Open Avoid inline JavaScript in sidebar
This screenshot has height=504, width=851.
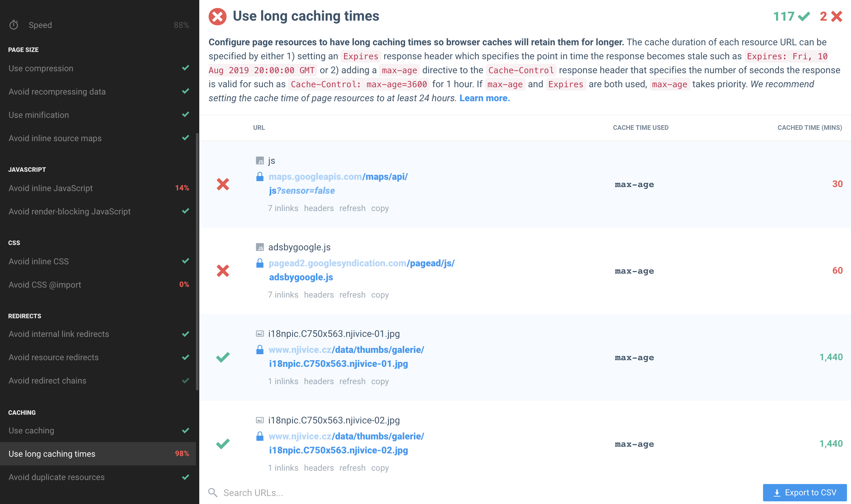coord(51,188)
